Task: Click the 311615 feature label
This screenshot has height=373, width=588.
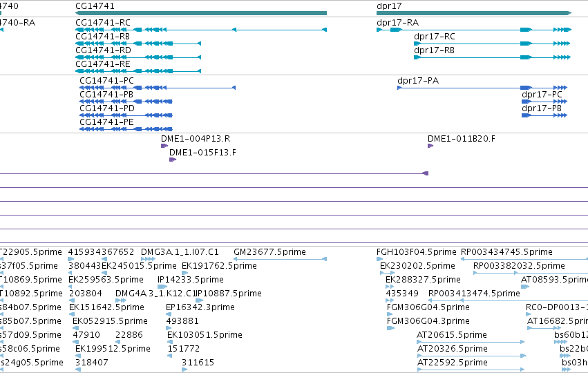Action: [x=198, y=363]
